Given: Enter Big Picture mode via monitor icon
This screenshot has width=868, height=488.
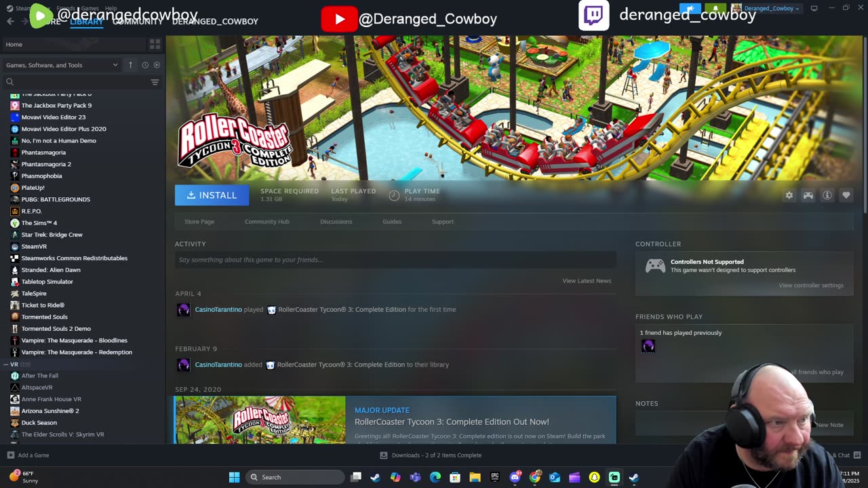Looking at the screenshot, I should tap(814, 8).
